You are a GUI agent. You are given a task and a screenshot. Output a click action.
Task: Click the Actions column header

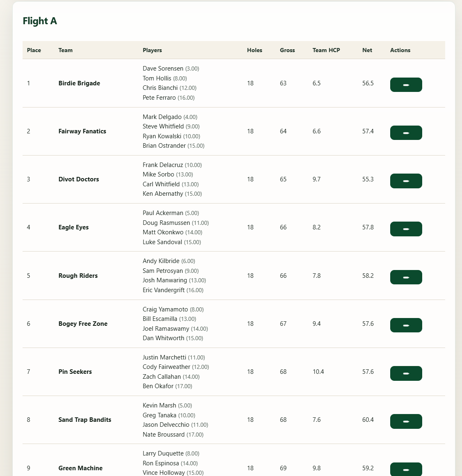(400, 50)
